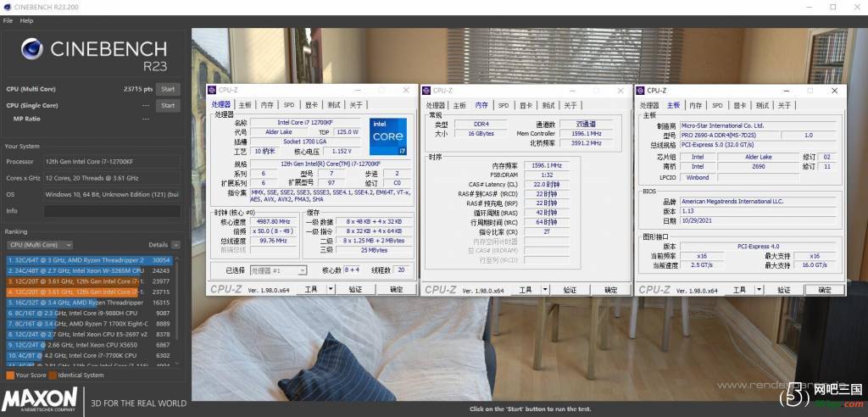The image size is (868, 417).
Task: Start the CPU (Single Core) benchmark
Action: (x=168, y=106)
